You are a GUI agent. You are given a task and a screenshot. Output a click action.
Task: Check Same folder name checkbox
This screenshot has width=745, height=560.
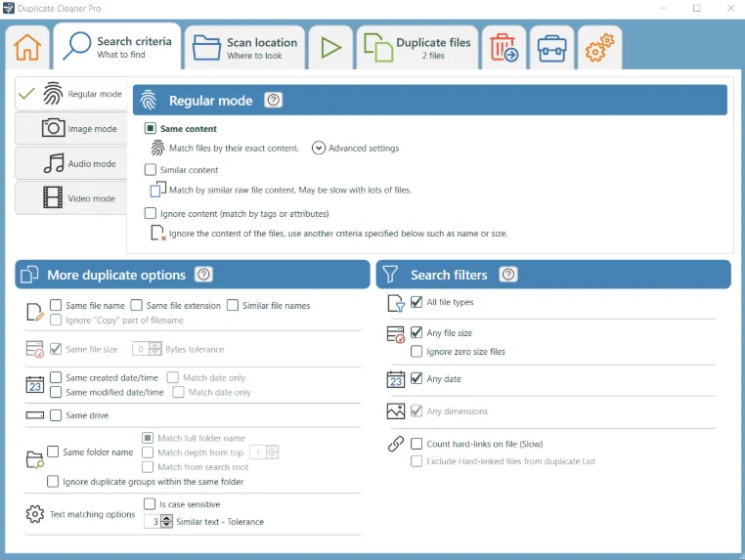53,452
